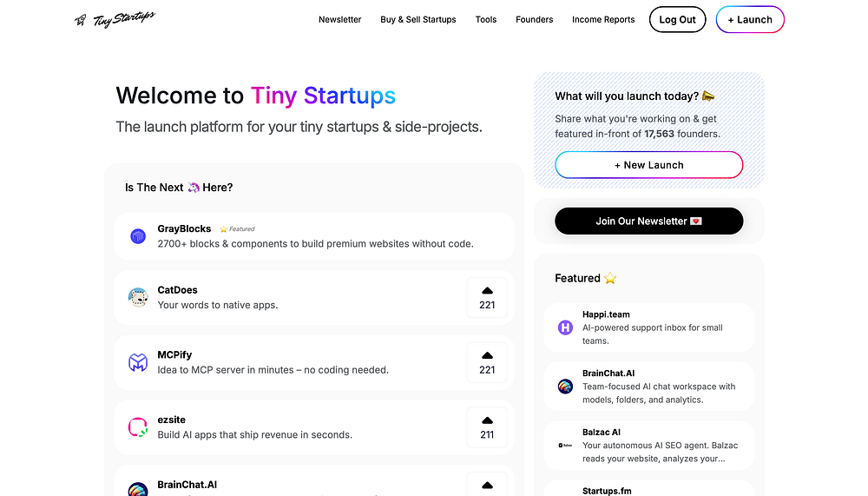Click the Happi.team purple H icon
This screenshot has width=868, height=496.
[565, 327]
